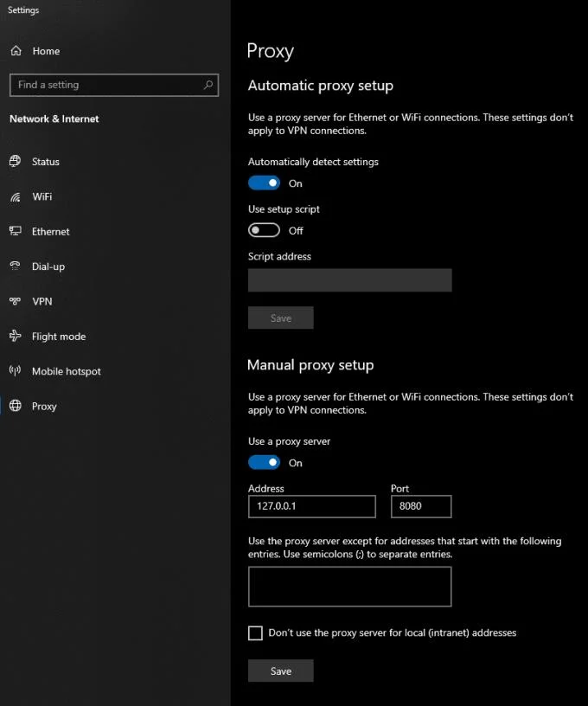Disable the Use a proxy server toggle

click(x=264, y=462)
